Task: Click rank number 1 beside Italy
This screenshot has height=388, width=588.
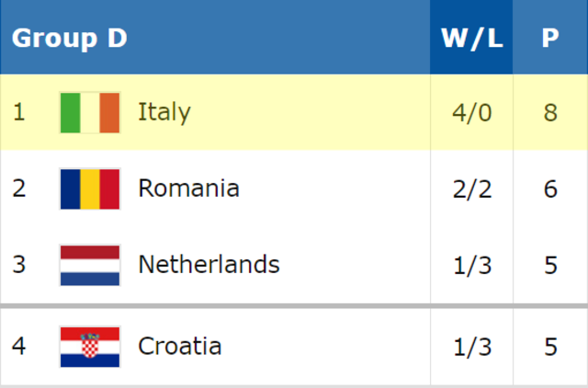Action: (x=18, y=112)
